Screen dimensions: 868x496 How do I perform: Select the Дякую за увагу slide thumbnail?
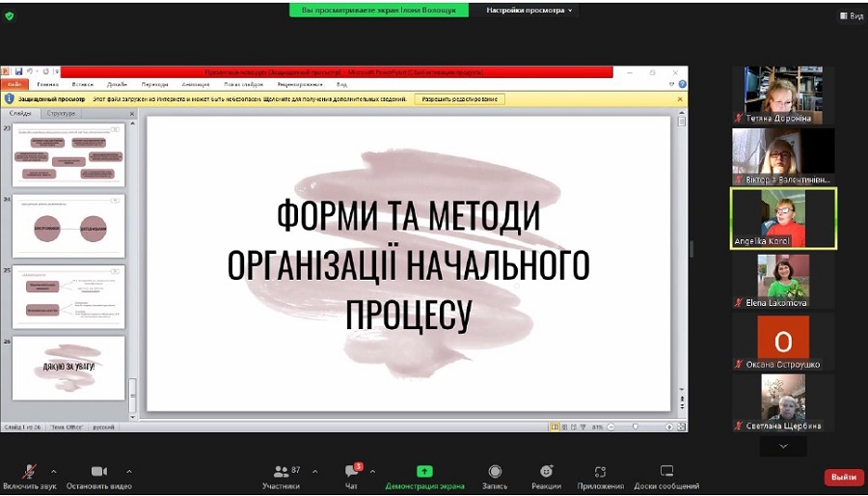point(68,367)
